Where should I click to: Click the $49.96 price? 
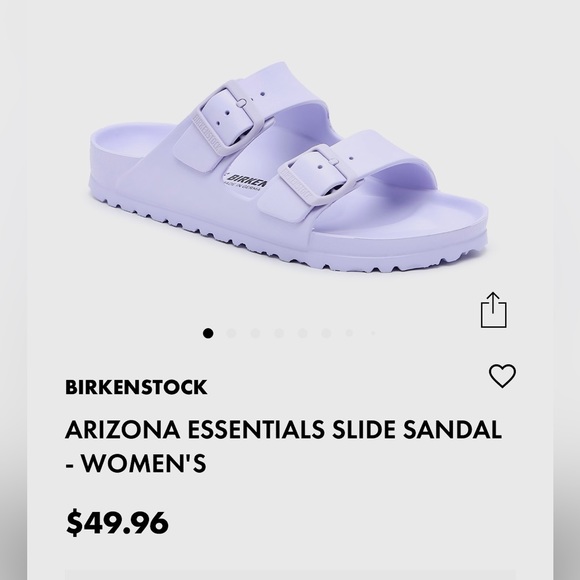pos(117,522)
